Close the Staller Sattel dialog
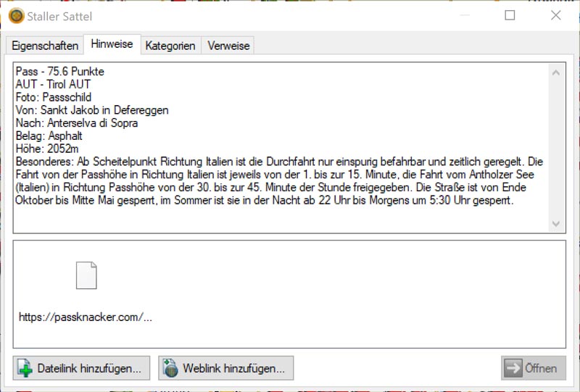This screenshot has width=580, height=392. 556,15
